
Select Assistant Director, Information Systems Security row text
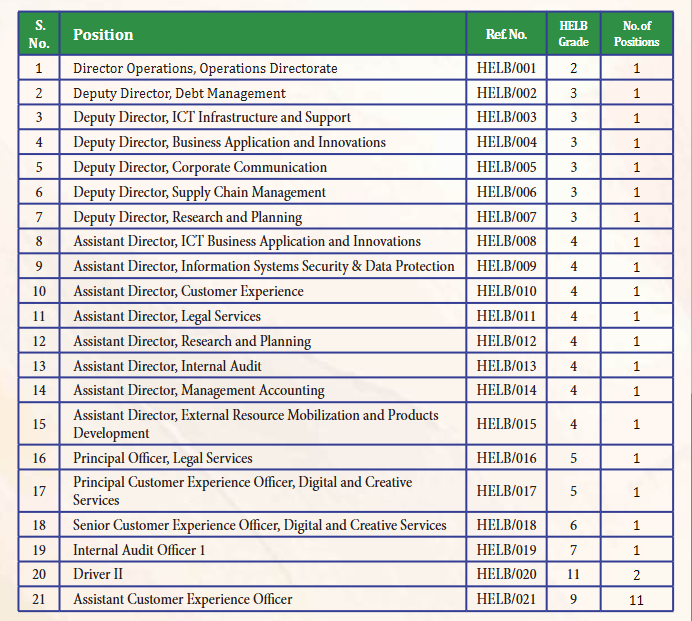[x=263, y=267]
